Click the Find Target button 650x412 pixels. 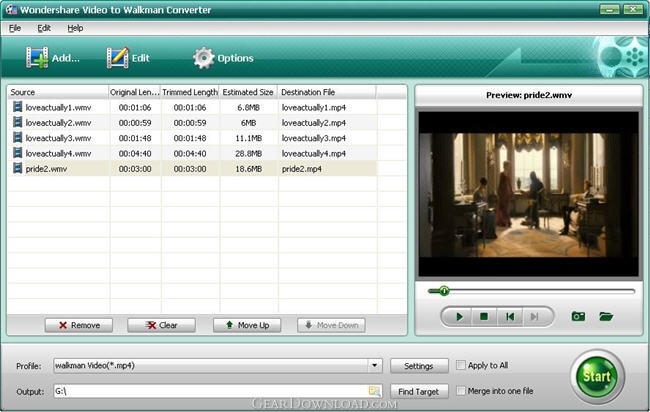pyautogui.click(x=419, y=392)
